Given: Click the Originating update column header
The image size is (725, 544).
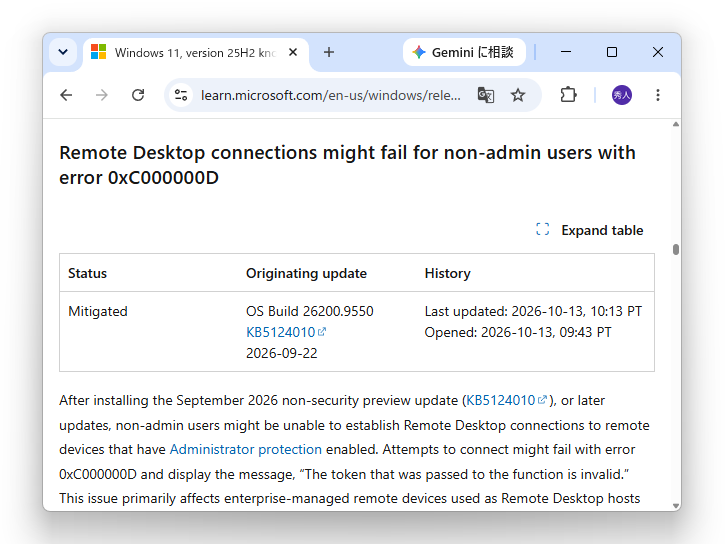Looking at the screenshot, I should point(306,273).
